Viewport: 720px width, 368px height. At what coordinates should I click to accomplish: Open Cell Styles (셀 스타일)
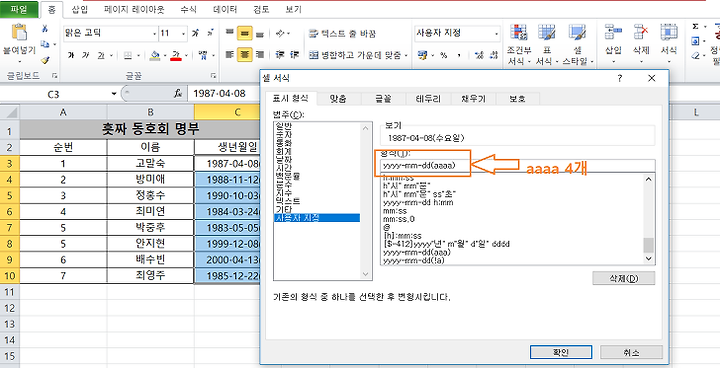click(x=578, y=45)
